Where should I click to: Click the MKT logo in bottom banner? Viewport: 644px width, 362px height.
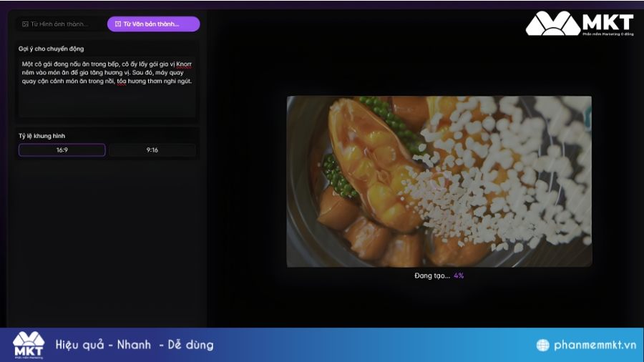29,345
